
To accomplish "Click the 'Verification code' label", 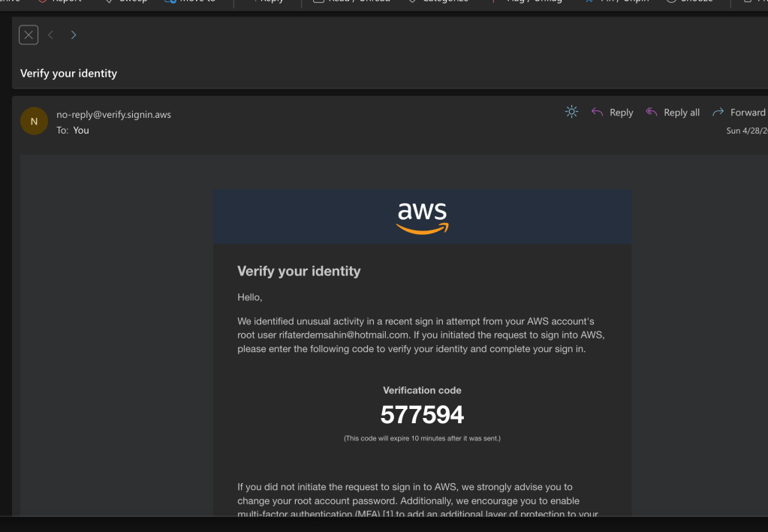I will (x=422, y=390).
